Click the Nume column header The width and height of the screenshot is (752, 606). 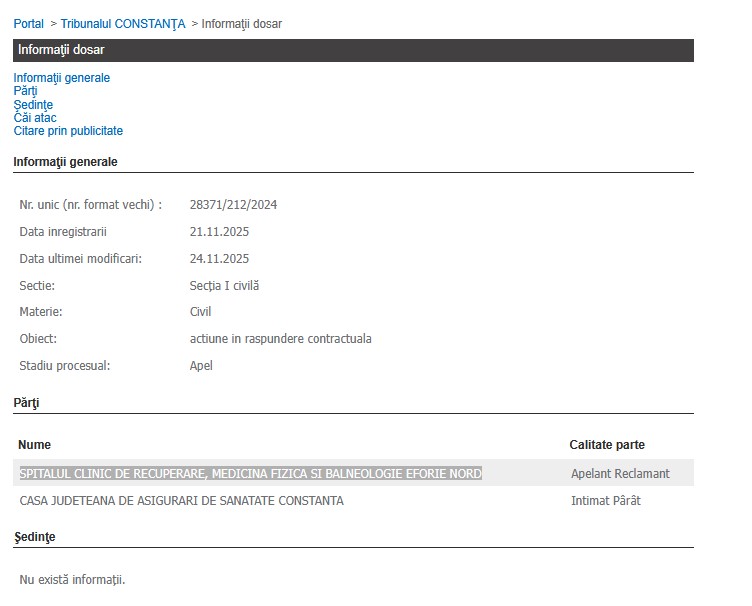35,445
